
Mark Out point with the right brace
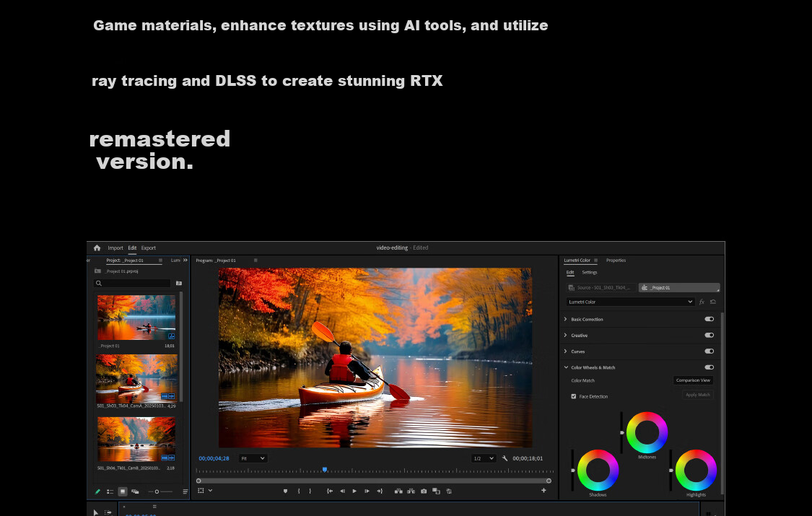(310, 491)
